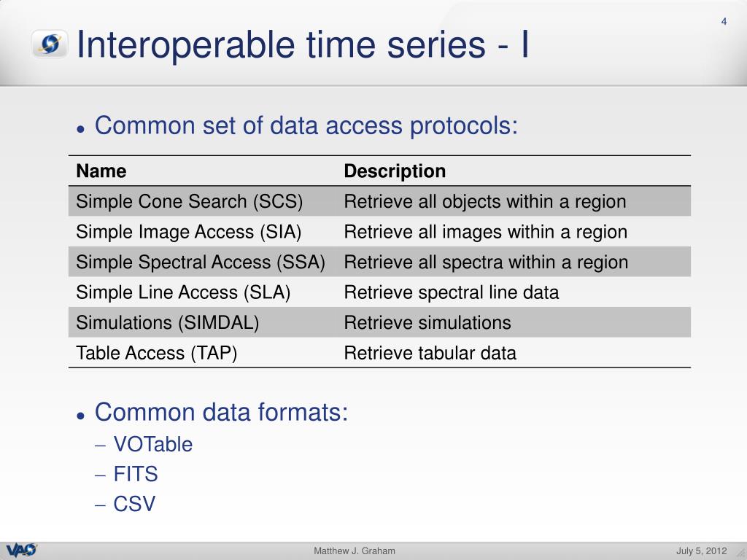This screenshot has width=747, height=560.
Task: Select 'Retrieve spectral line data' text
Action: pyautogui.click(x=451, y=292)
